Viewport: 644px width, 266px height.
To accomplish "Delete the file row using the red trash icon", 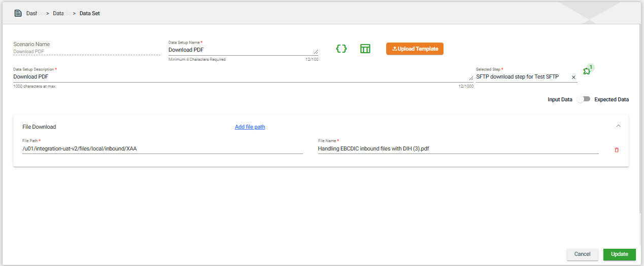I will tap(617, 149).
